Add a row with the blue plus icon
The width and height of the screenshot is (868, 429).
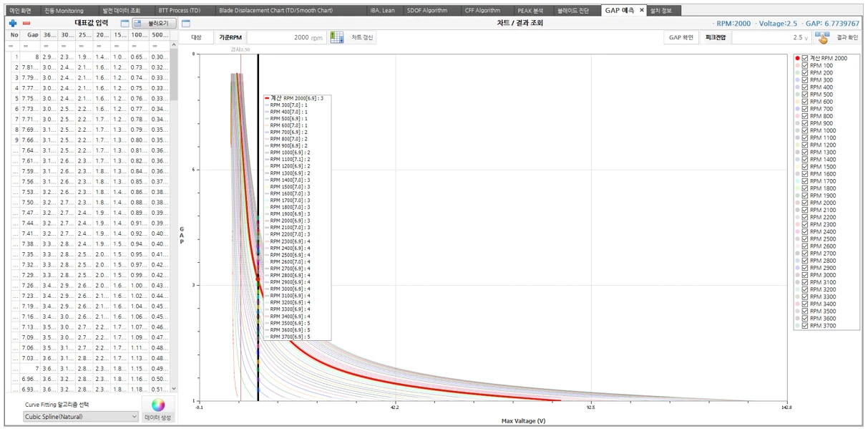[14, 24]
